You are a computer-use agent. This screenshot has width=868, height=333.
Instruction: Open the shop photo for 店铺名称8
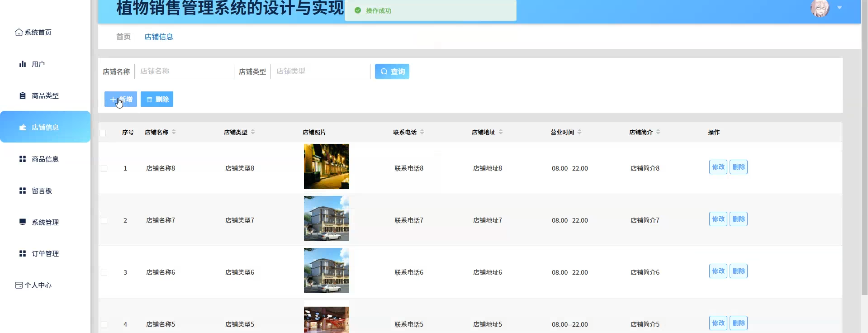[x=327, y=166]
